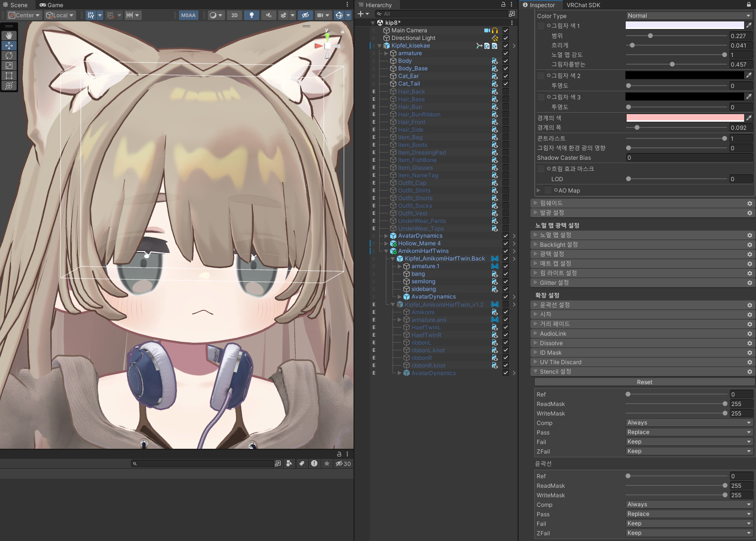
Task: Click the Shadow Caster Bias field
Action: (689, 158)
